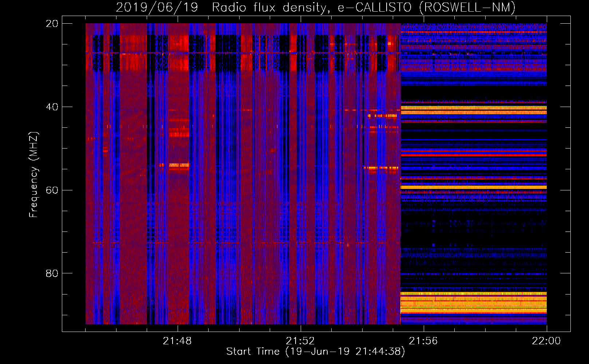The height and width of the screenshot is (364, 589).
Task: Select the 60 frequency tick label
Action: (x=52, y=190)
